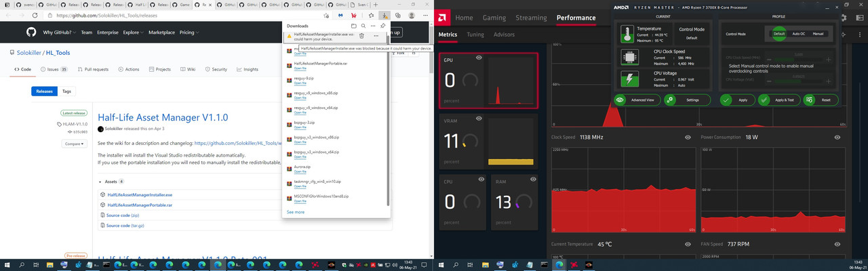Open the Half-Life Asset Manager V1.1.0 title link
The image size is (868, 271).
[x=163, y=118]
